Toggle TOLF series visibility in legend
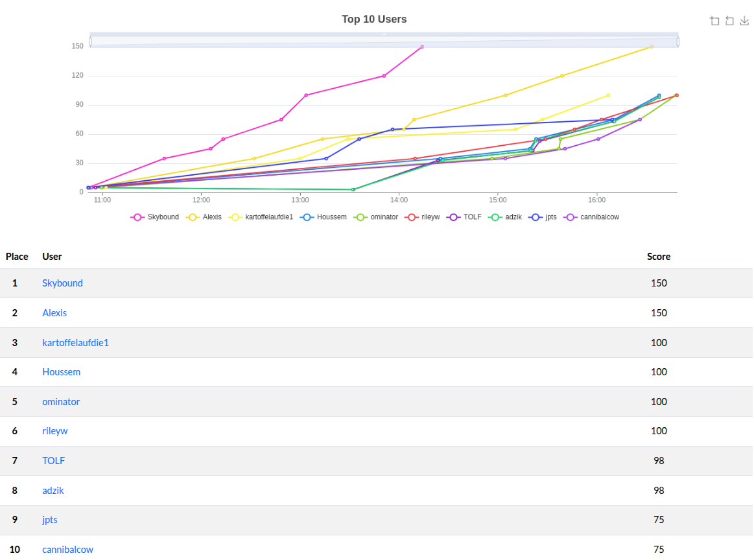Image resolution: width=754 pixels, height=560 pixels. (x=465, y=217)
